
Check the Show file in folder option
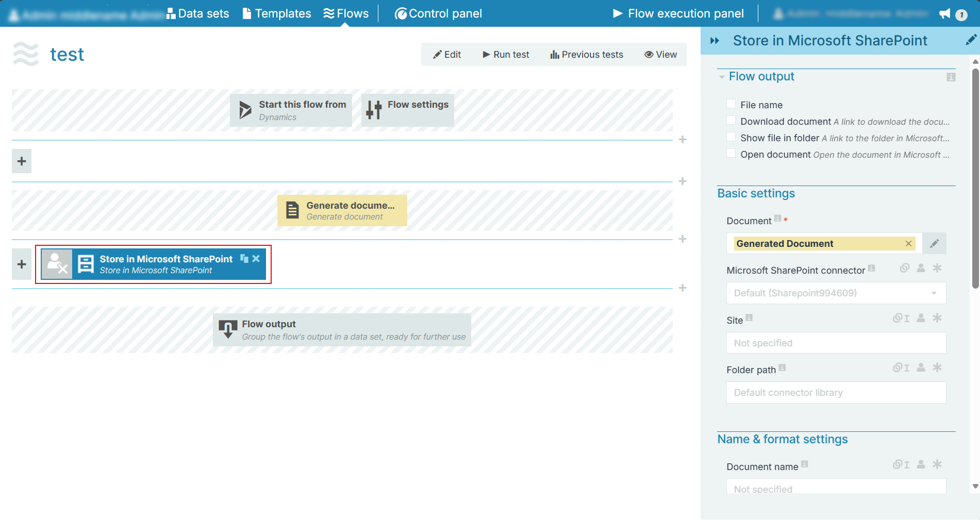point(731,137)
